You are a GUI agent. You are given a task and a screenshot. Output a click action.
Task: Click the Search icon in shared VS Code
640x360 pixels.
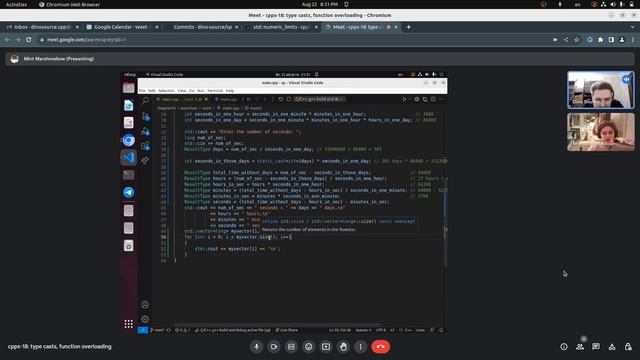[x=145, y=100]
